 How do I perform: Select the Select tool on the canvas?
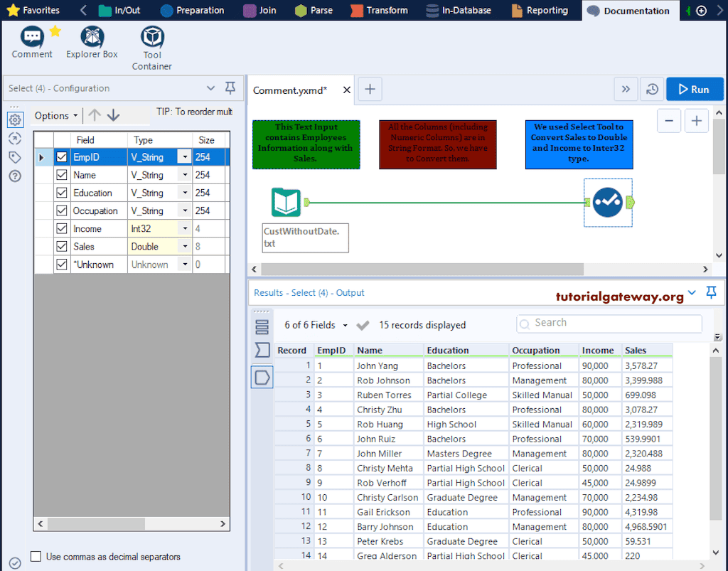[608, 203]
